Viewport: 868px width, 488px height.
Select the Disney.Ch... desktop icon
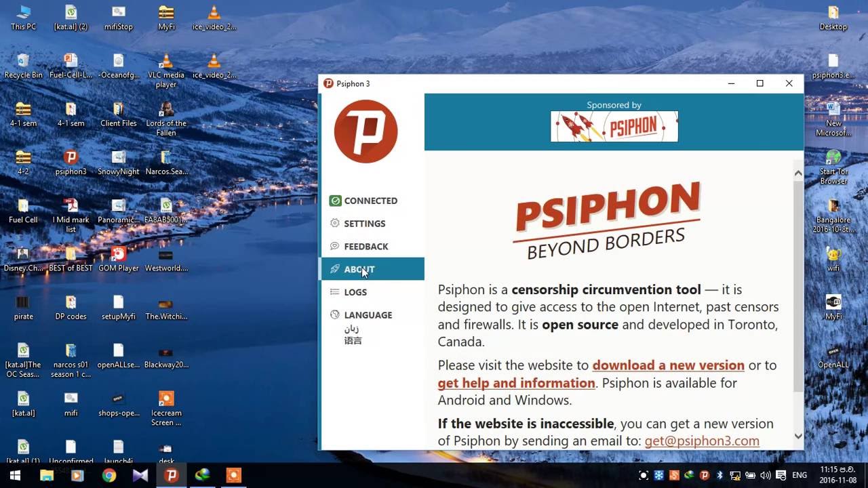tap(24, 260)
